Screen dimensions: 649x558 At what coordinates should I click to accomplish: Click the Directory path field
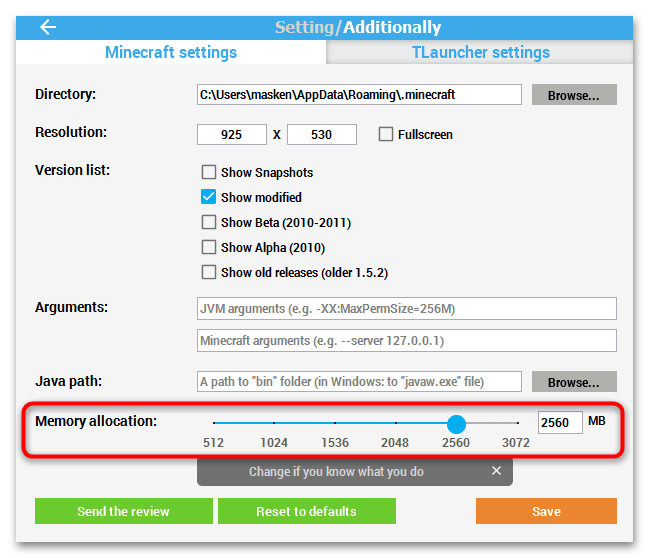359,95
